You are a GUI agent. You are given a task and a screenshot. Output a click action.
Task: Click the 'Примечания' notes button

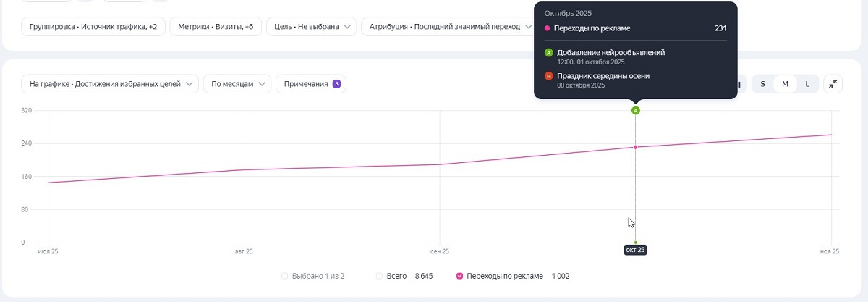coord(311,84)
